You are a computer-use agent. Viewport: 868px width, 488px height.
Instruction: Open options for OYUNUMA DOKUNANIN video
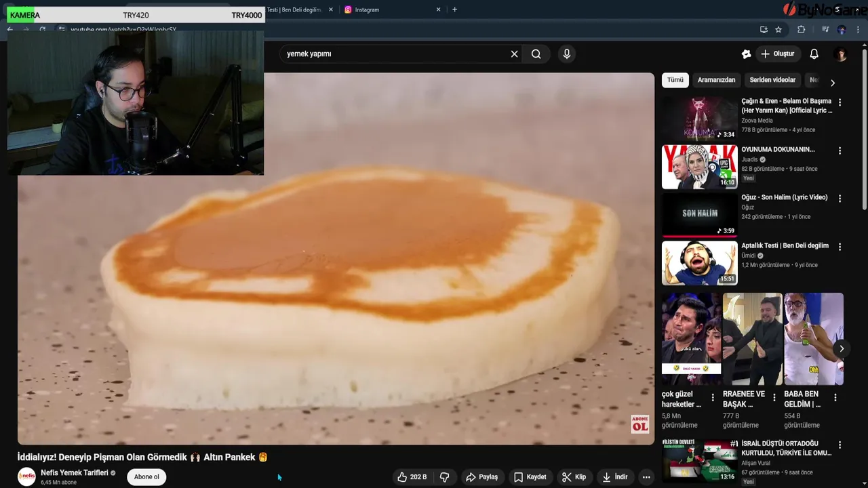(840, 150)
